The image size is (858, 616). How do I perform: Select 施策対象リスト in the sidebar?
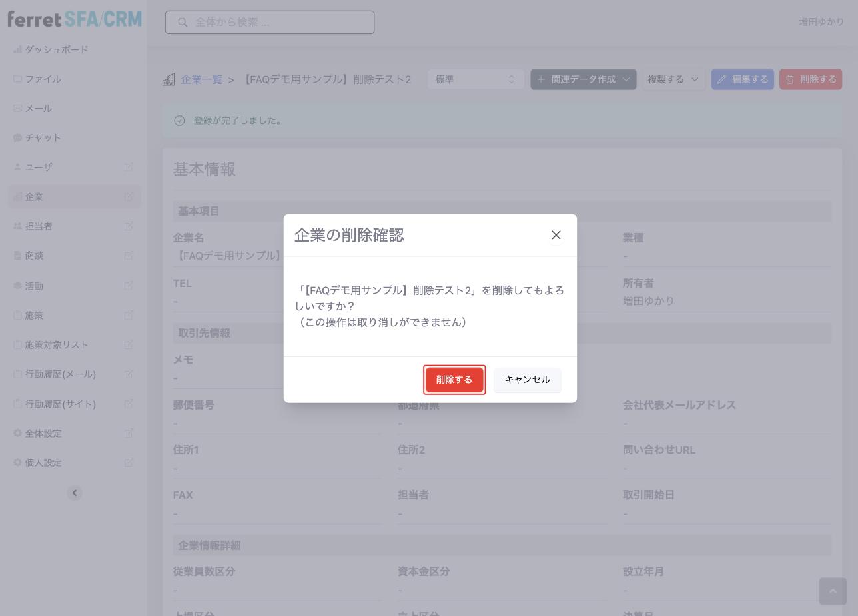click(x=57, y=344)
